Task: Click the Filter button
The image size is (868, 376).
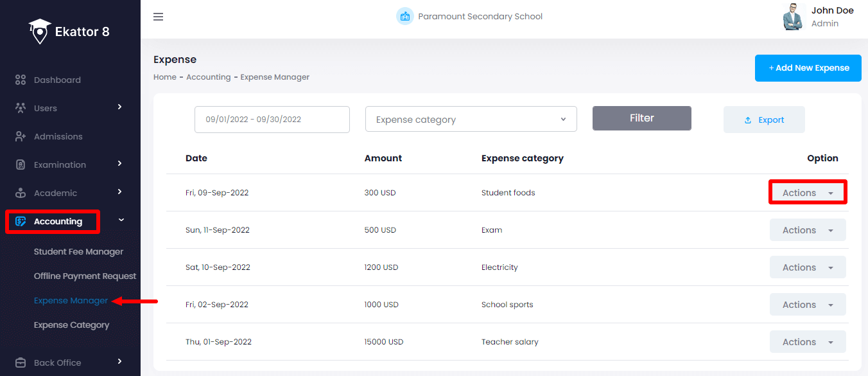Action: tap(641, 118)
